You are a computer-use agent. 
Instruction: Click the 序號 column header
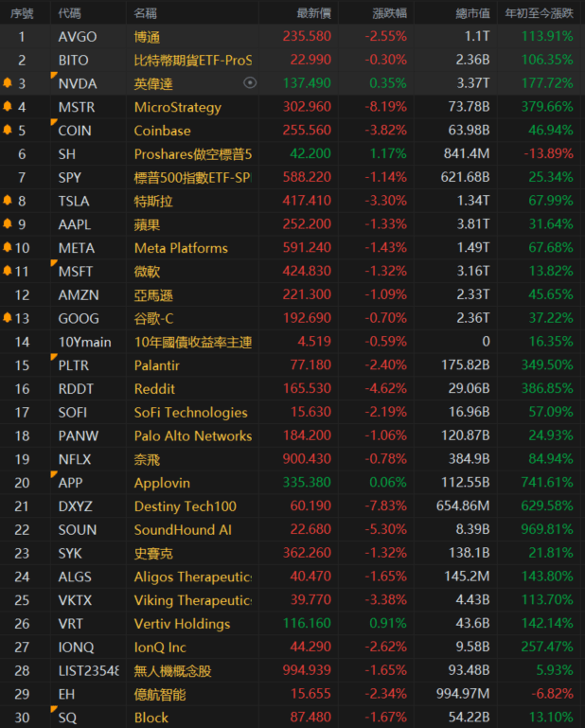coord(22,13)
